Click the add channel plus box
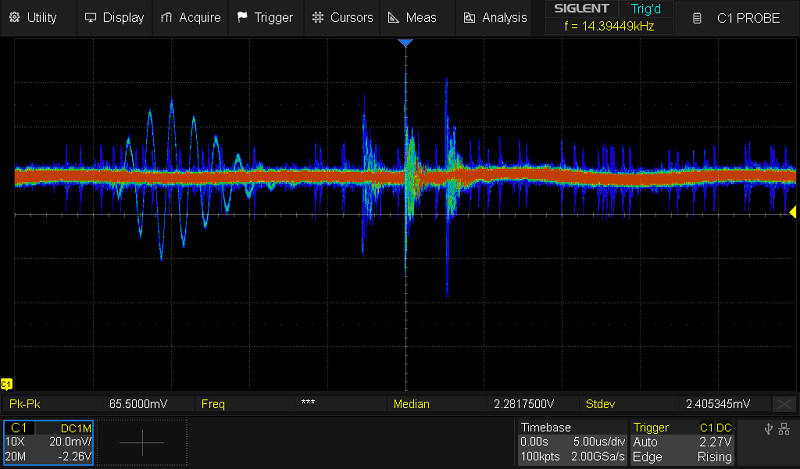Image resolution: width=800 pixels, height=469 pixels. point(140,441)
